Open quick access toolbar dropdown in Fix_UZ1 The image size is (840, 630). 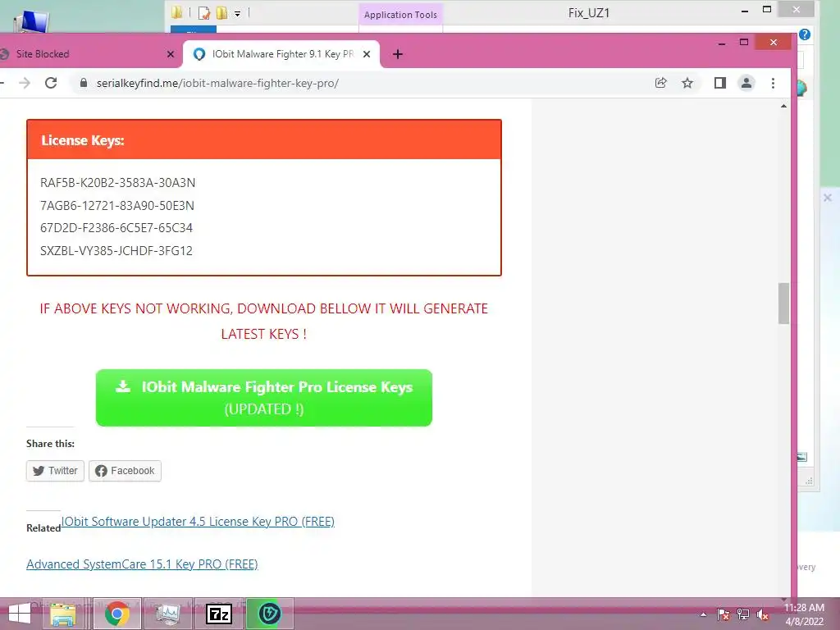coord(237,13)
